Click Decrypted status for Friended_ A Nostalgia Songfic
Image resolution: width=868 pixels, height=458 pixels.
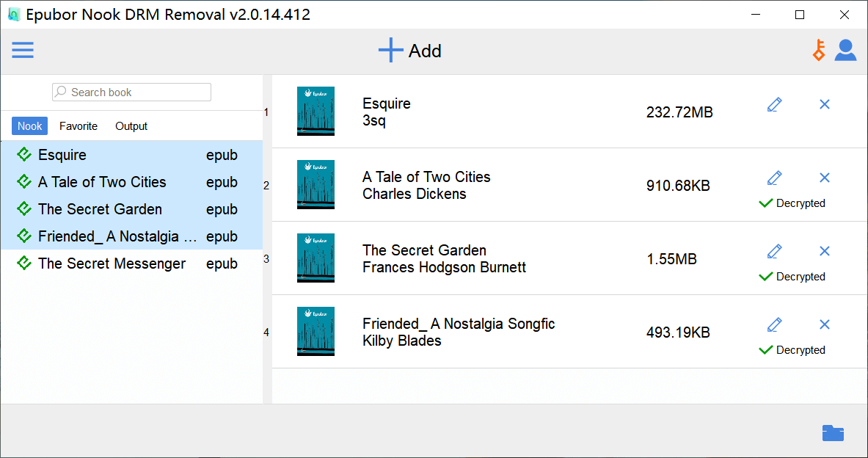[792, 350]
